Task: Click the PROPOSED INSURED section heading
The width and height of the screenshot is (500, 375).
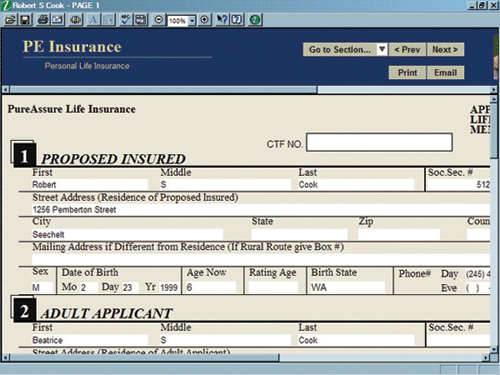Action: [x=113, y=159]
